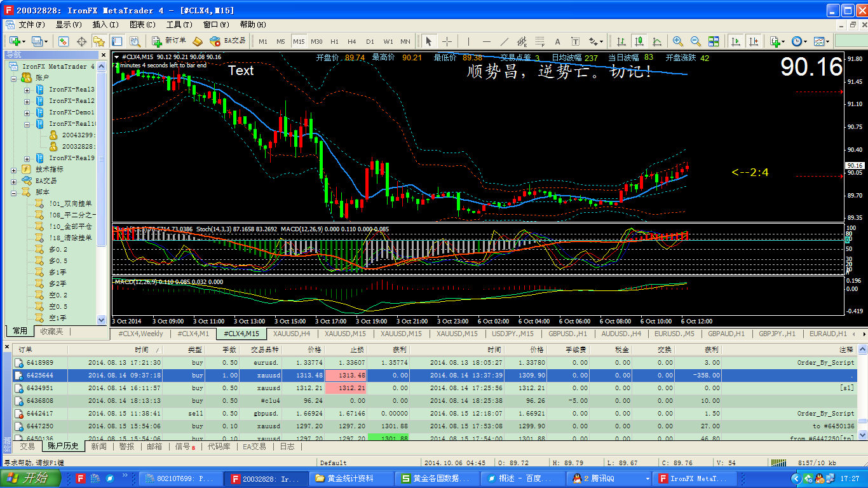Open the chart templates dropdown
Viewport: 868px width, 488px height.
tap(822, 41)
